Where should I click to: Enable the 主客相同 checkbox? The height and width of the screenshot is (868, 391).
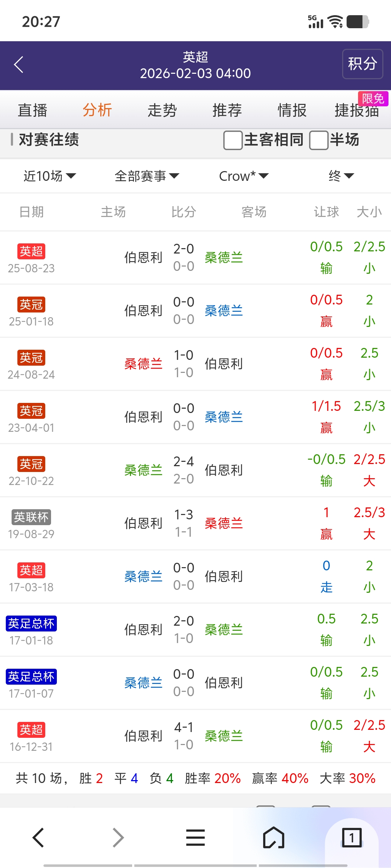233,140
